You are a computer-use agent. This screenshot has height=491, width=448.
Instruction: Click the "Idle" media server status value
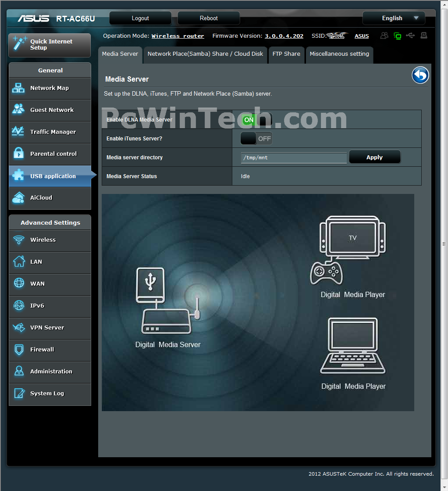coord(245,176)
